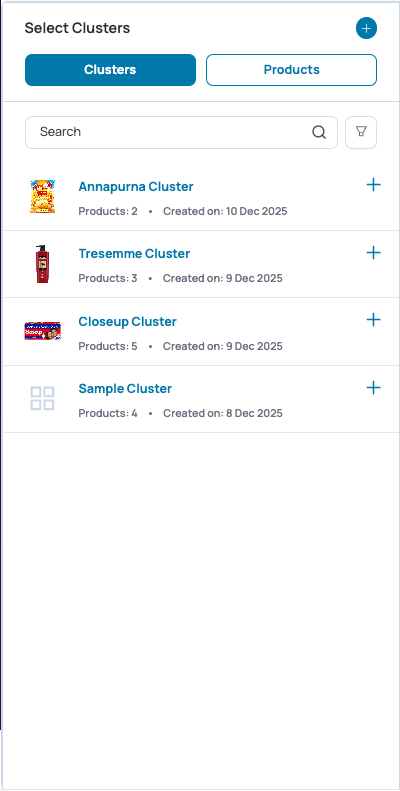This screenshot has height=791, width=400.
Task: Click the magnifier search icon
Action: (319, 132)
